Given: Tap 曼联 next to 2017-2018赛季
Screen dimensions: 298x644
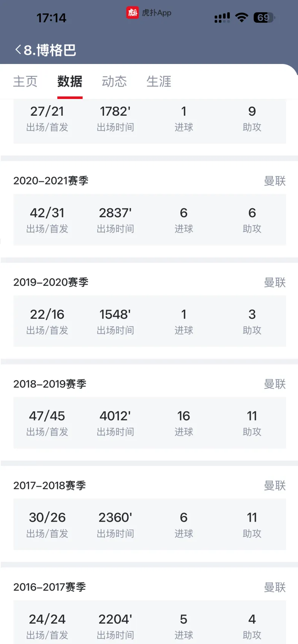Looking at the screenshot, I should 275,486.
